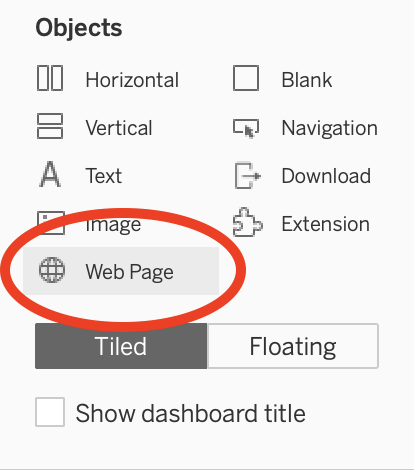Click the Extension object label
This screenshot has height=470, width=414.
click(326, 224)
